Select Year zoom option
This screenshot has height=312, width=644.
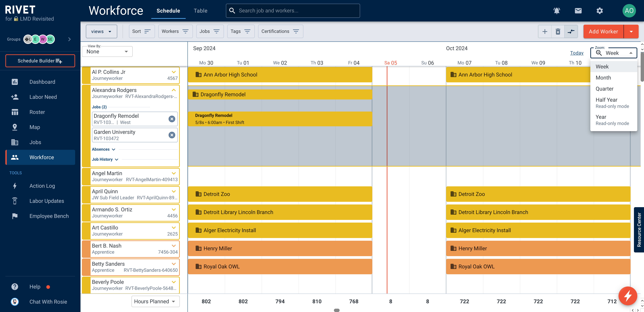614,120
